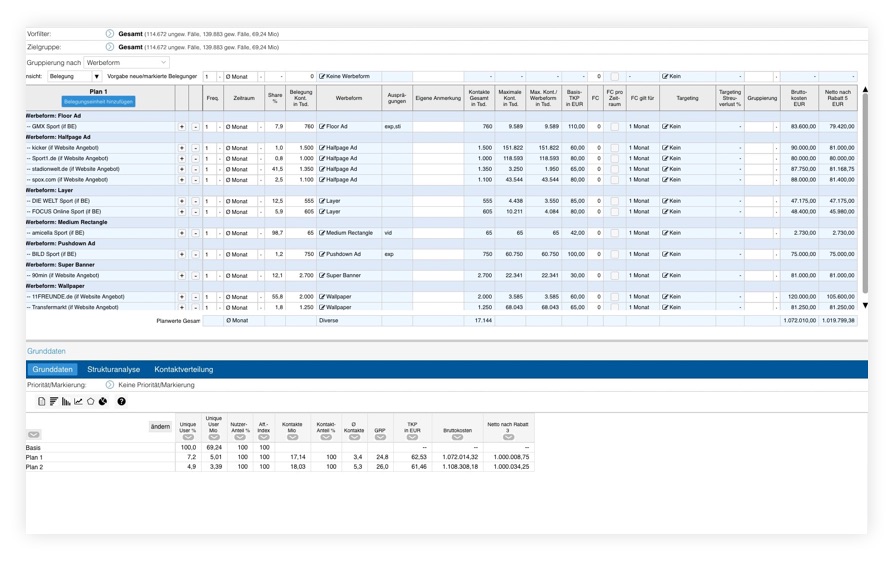
Task: Open the Vorfilter selection arrow icon
Action: point(110,34)
